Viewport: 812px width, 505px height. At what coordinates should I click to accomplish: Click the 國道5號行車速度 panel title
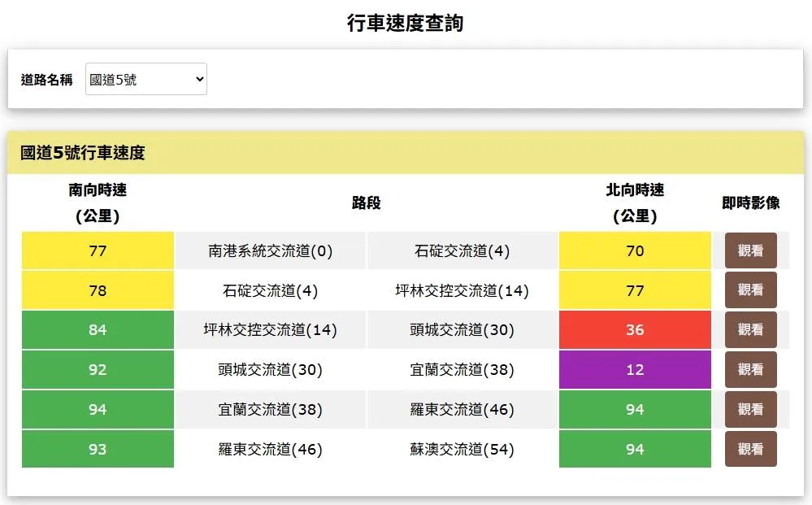(83, 153)
